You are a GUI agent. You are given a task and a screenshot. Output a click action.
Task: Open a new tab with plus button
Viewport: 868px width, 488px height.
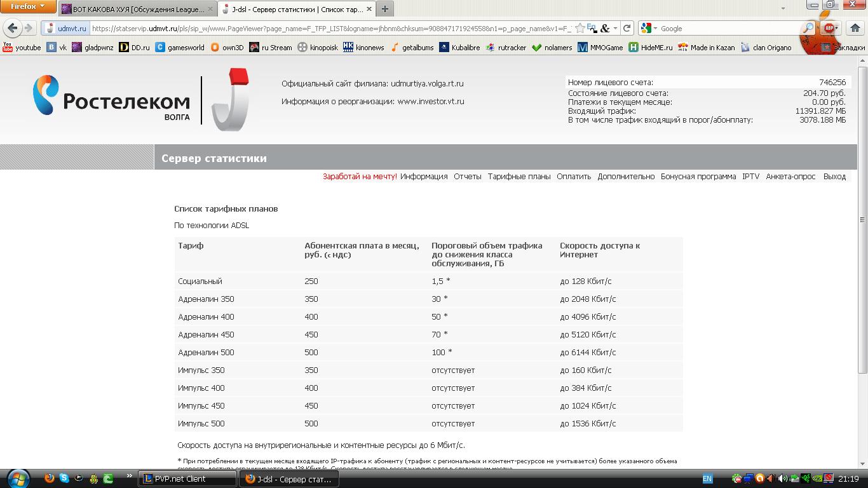point(384,10)
